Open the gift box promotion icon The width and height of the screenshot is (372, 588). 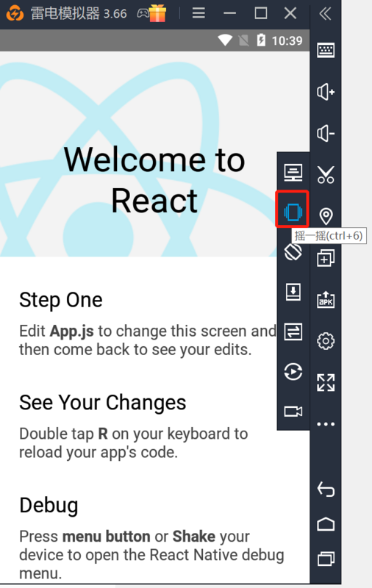click(x=158, y=13)
